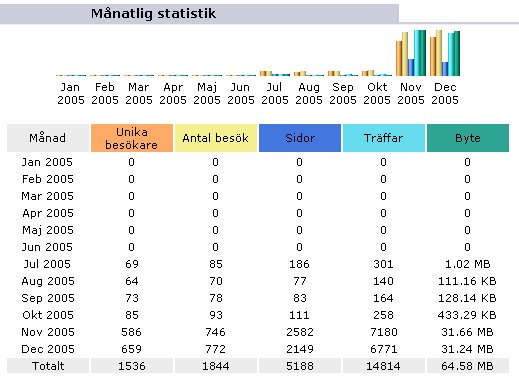Click hits value 301 for Jul 2005
519x385 pixels.
click(383, 264)
